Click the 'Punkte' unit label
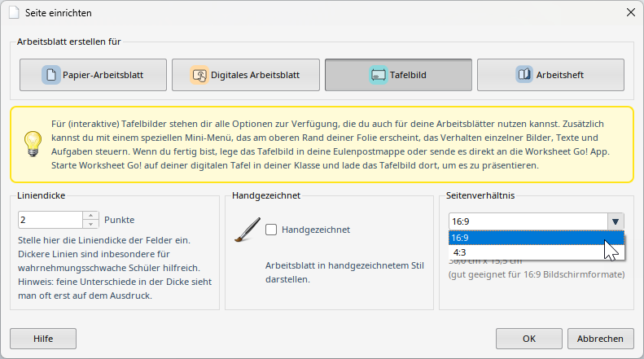The width and height of the screenshot is (644, 359). tap(119, 220)
